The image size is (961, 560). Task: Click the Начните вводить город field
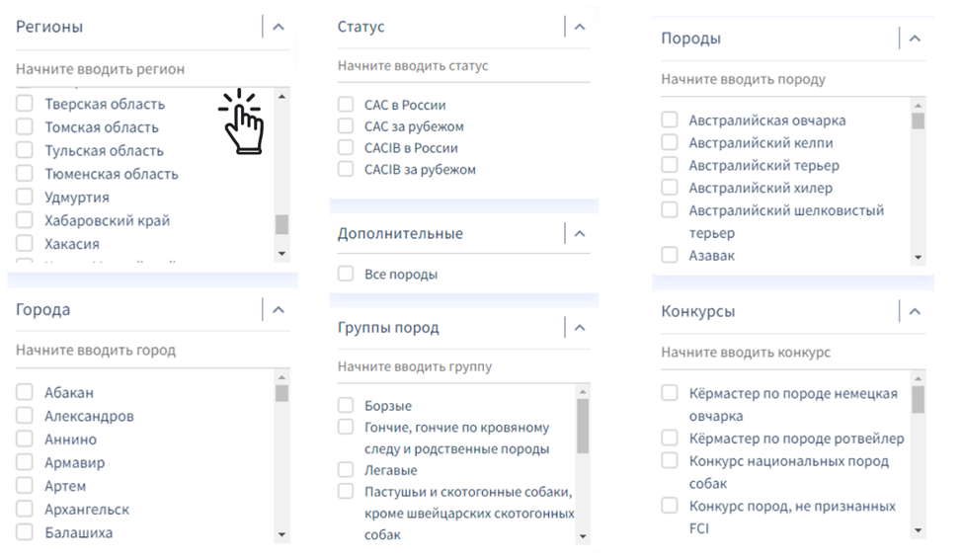pyautogui.click(x=138, y=351)
